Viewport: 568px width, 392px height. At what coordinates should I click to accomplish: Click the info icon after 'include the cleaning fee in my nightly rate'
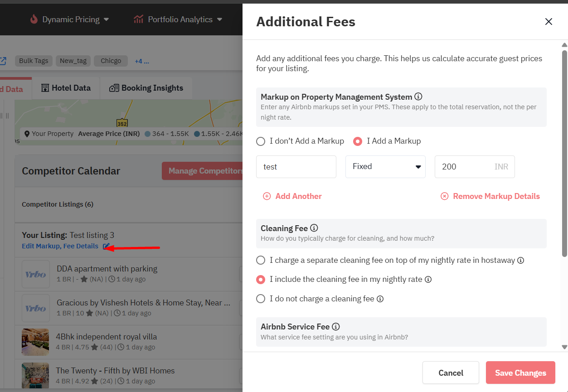point(428,279)
